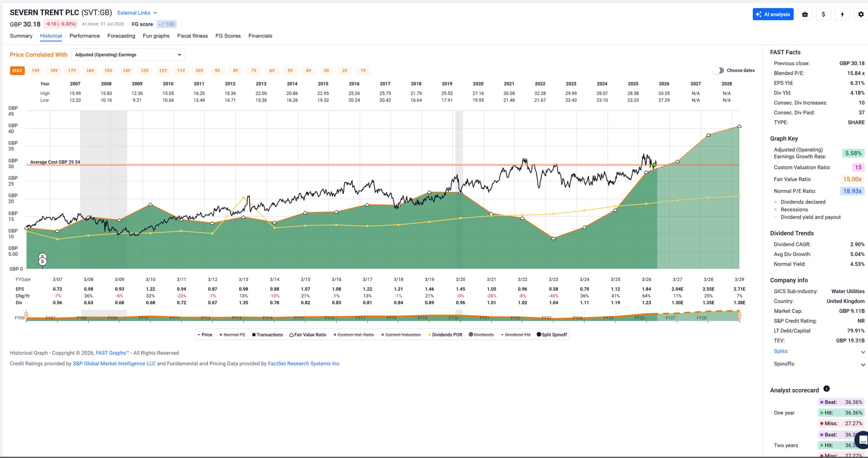The width and height of the screenshot is (868, 458).
Task: Click the left handle of range slider
Action: coord(26,315)
